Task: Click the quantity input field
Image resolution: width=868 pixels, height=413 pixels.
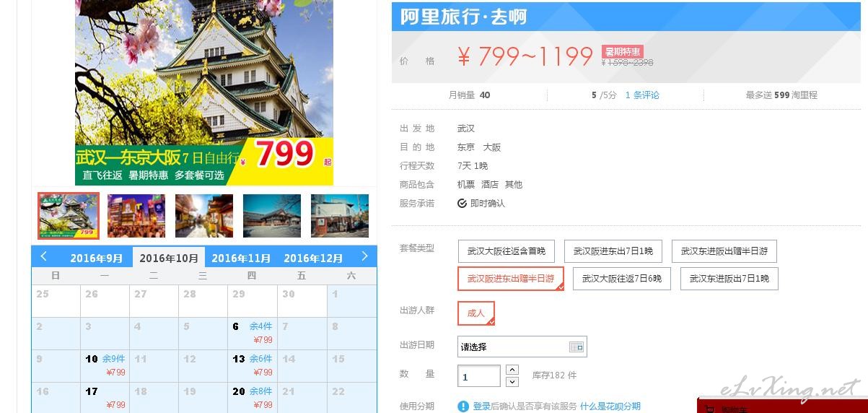Action: (479, 376)
